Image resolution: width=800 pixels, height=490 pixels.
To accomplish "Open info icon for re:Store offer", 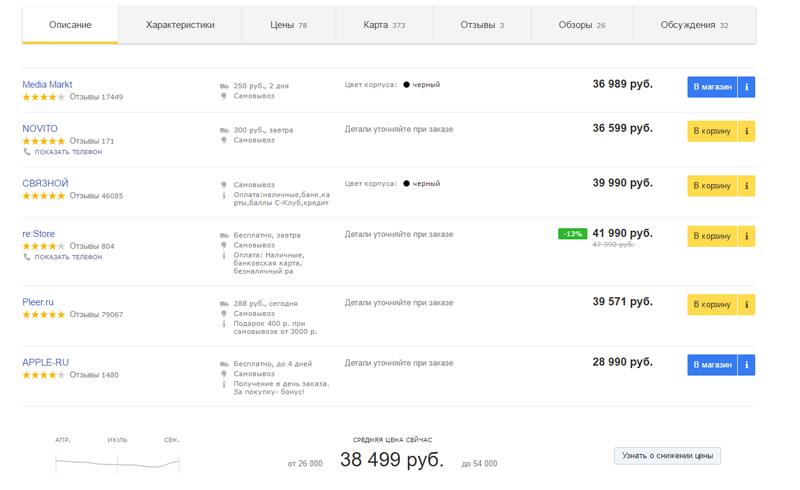I will pos(746,236).
